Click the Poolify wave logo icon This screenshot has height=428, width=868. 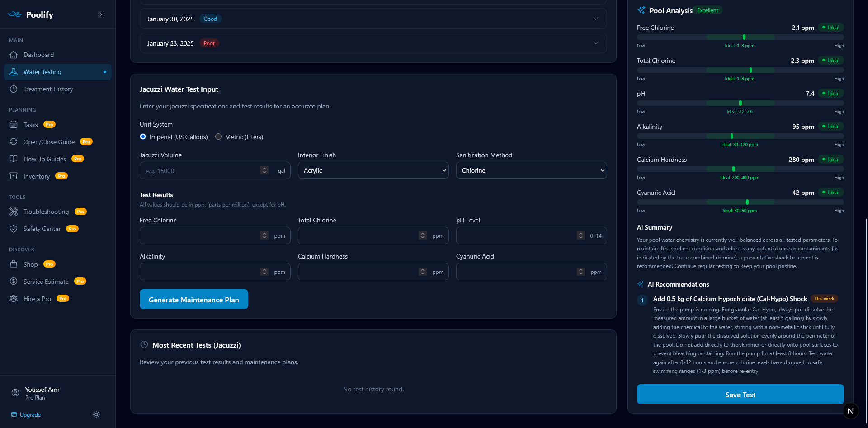(x=14, y=14)
